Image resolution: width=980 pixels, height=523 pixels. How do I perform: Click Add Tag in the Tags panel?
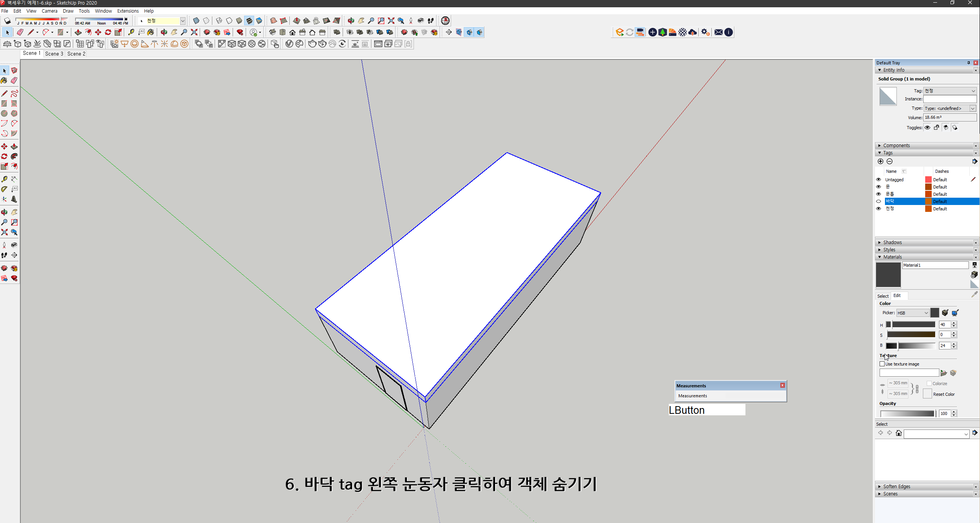click(x=880, y=161)
